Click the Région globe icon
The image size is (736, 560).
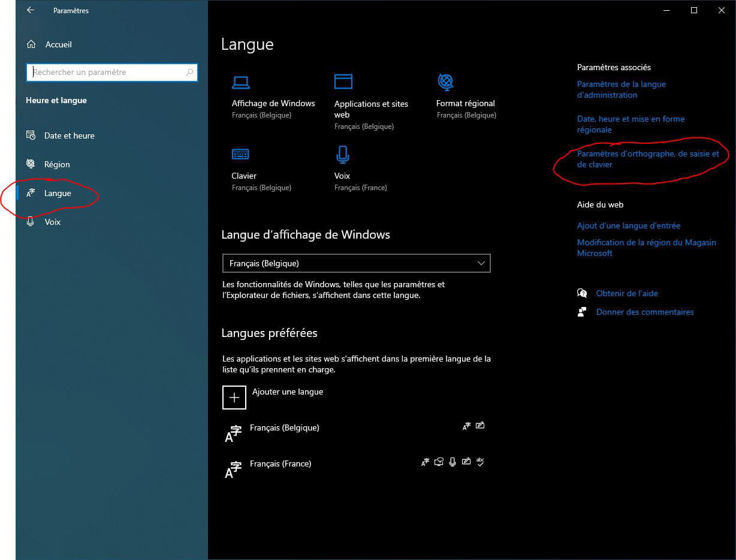(31, 164)
